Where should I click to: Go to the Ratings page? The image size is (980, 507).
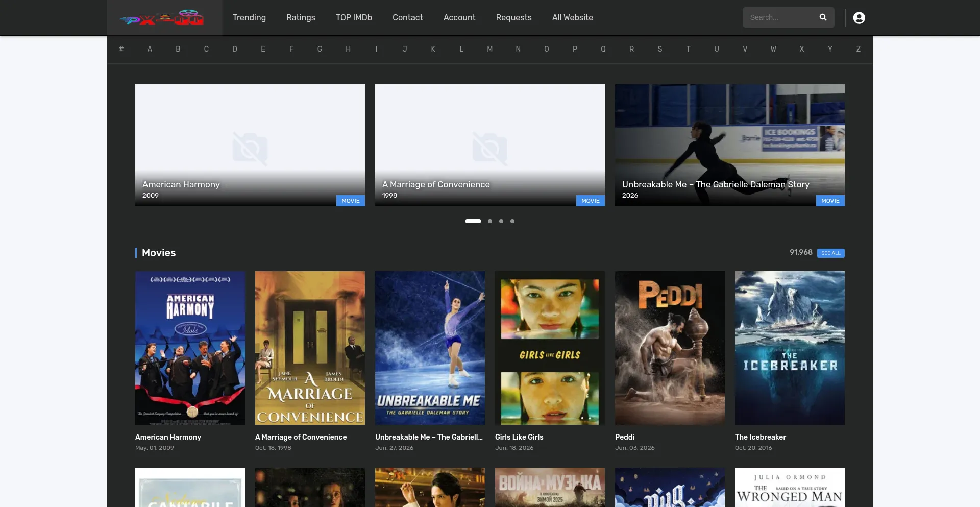301,17
